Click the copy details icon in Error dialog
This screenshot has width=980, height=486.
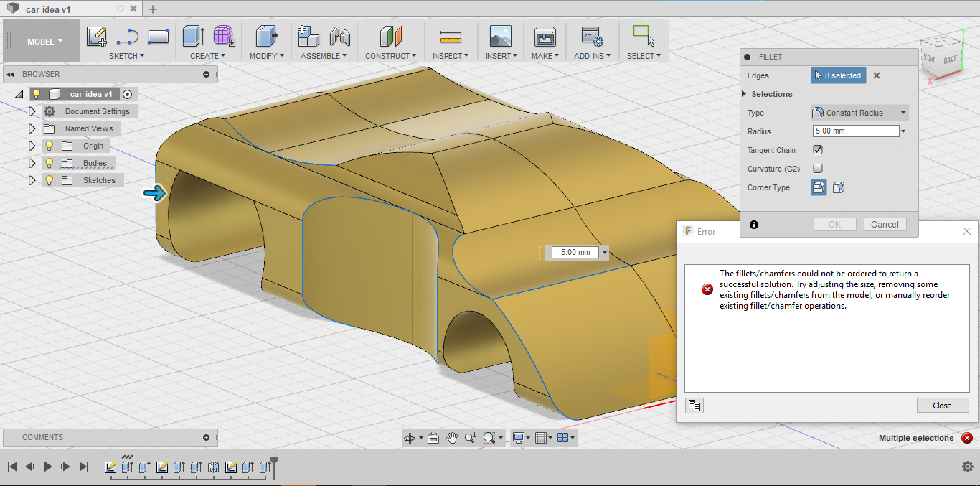click(694, 406)
